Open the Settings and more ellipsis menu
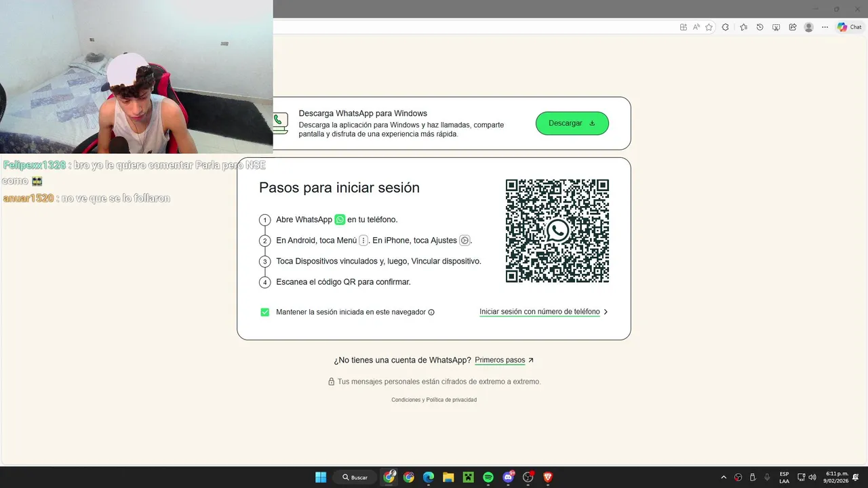The width and height of the screenshot is (868, 488). click(825, 27)
